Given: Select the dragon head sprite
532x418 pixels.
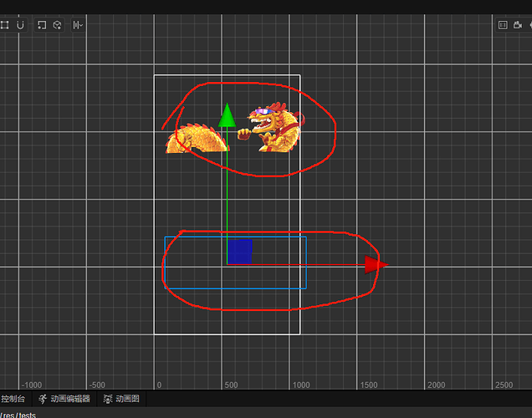Looking at the screenshot, I should [270, 127].
